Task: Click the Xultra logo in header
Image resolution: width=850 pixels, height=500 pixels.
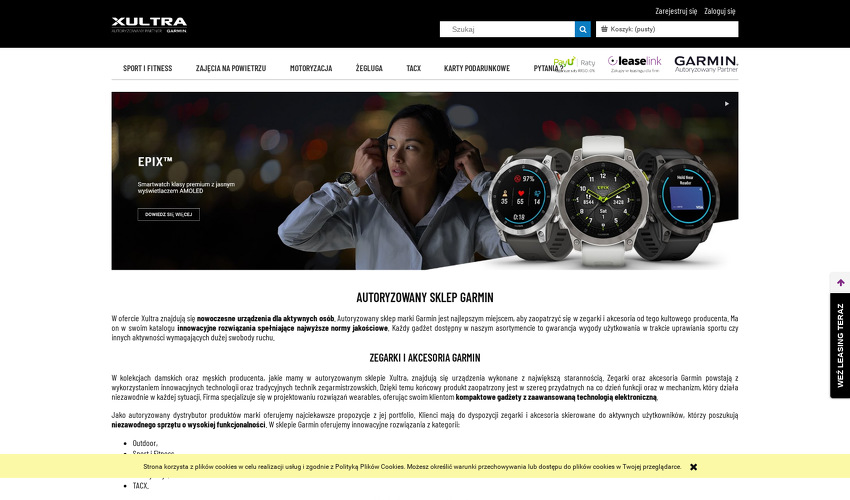Action: pyautogui.click(x=149, y=25)
